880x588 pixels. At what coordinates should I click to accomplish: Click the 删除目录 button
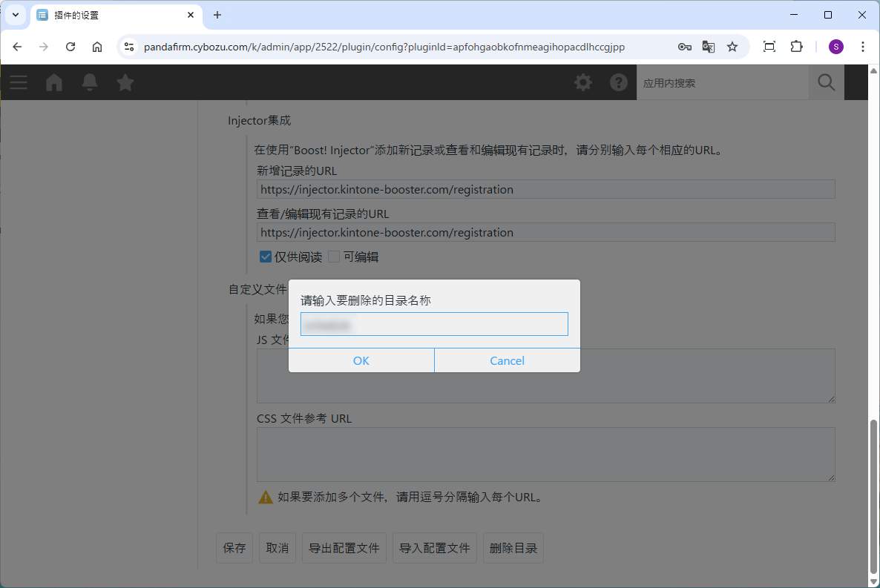pyautogui.click(x=513, y=549)
